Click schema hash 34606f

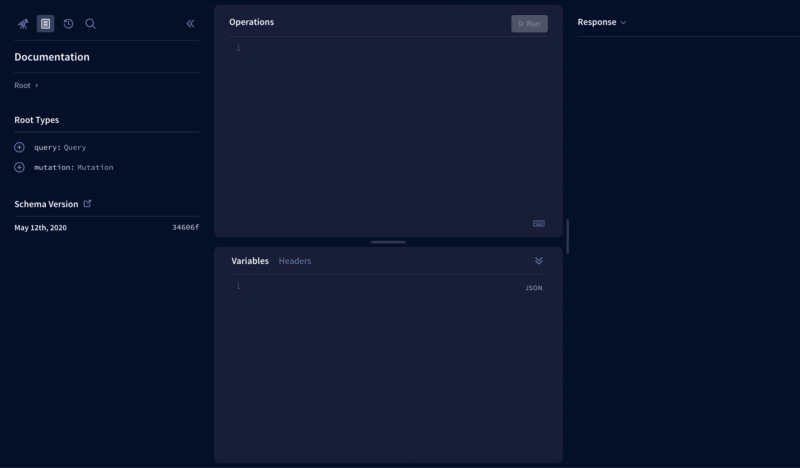point(186,227)
